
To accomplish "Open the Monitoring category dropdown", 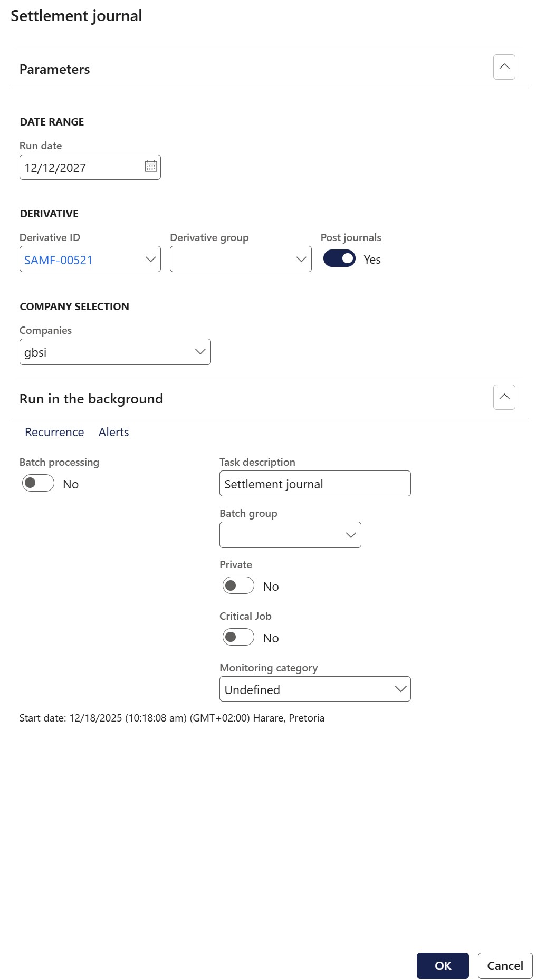I will (x=400, y=689).
